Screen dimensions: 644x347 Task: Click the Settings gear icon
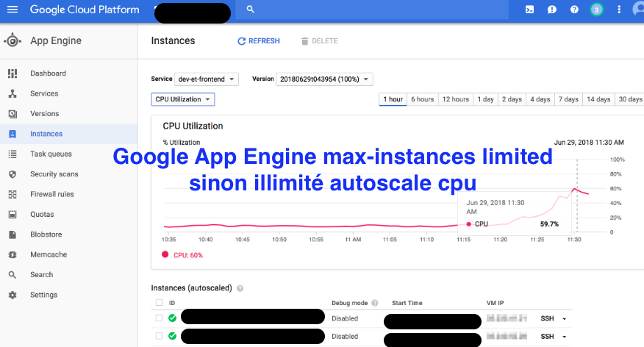pos(12,295)
